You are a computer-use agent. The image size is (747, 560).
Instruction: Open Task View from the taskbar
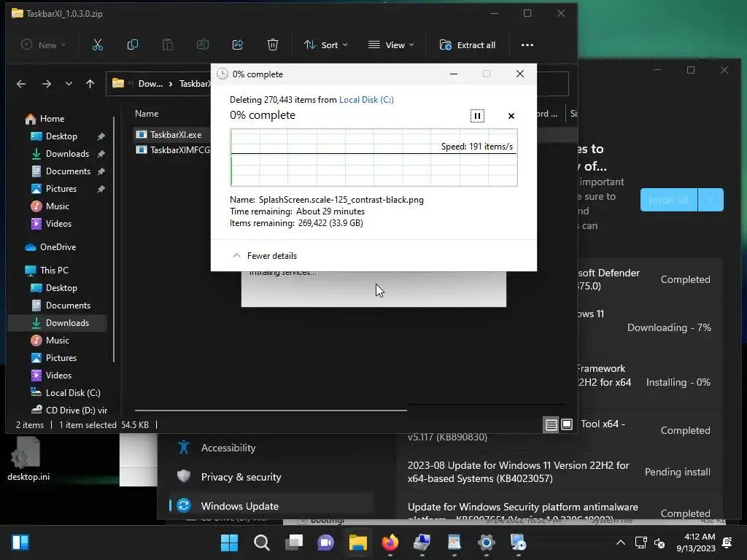(x=294, y=542)
